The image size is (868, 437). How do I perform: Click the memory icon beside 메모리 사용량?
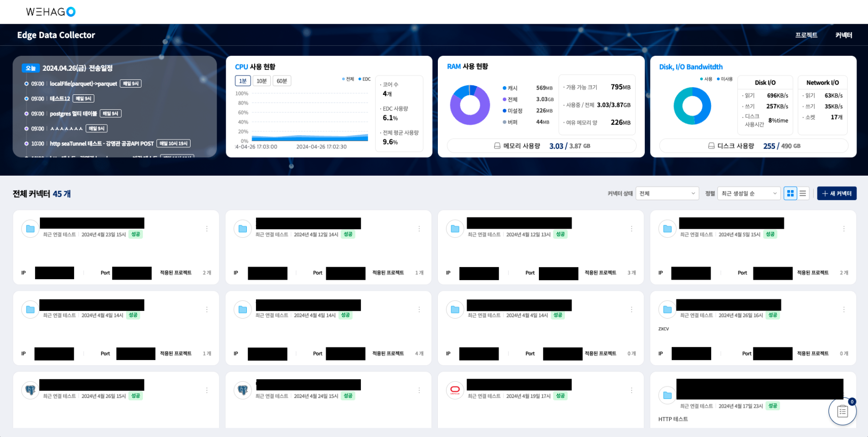[497, 146]
